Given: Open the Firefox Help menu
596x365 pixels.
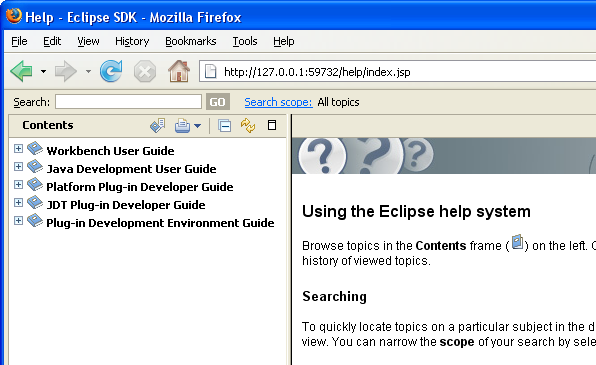Looking at the screenshot, I should click(x=284, y=41).
